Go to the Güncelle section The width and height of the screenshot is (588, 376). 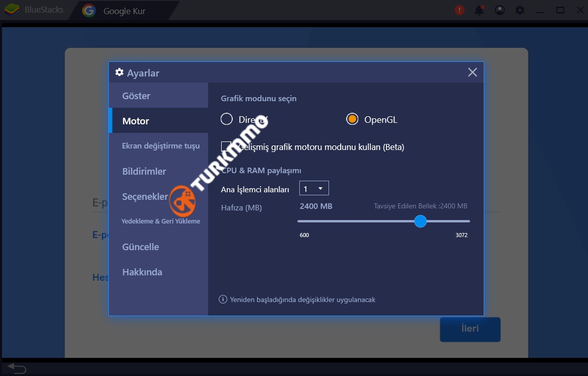click(141, 247)
